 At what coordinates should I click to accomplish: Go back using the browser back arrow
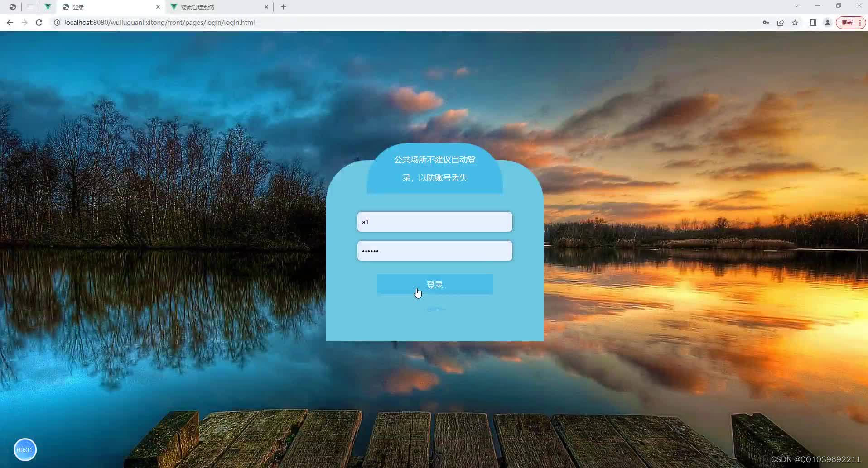(x=10, y=23)
